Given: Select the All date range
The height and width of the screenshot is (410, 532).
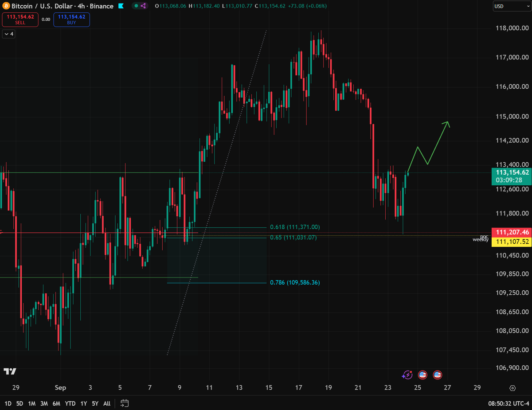Looking at the screenshot, I should tap(107, 403).
